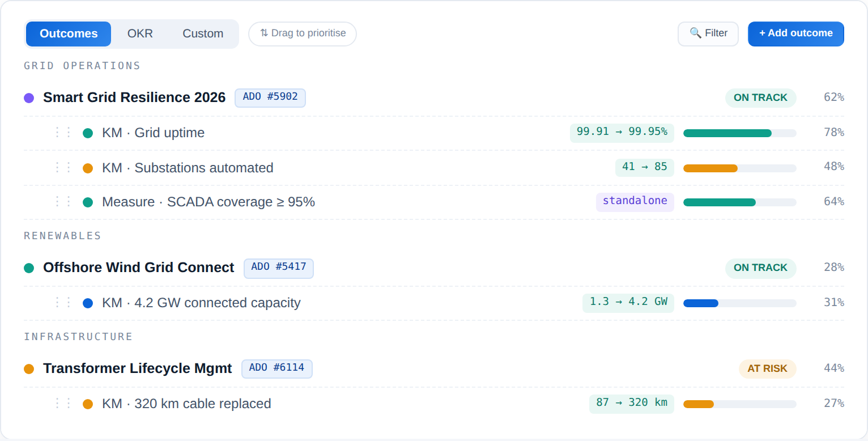Click the standalone tag on SCADA coverage
The width and height of the screenshot is (868, 441).
[635, 201]
